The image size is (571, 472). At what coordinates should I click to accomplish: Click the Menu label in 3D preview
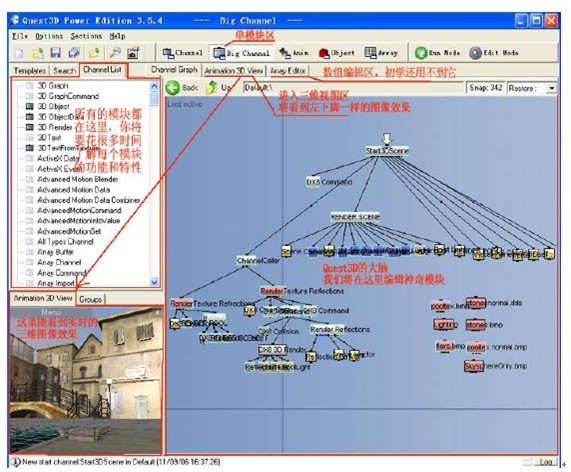coord(51,312)
